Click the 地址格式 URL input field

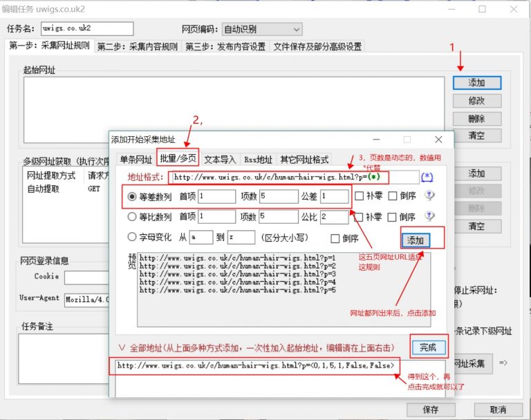tap(295, 177)
